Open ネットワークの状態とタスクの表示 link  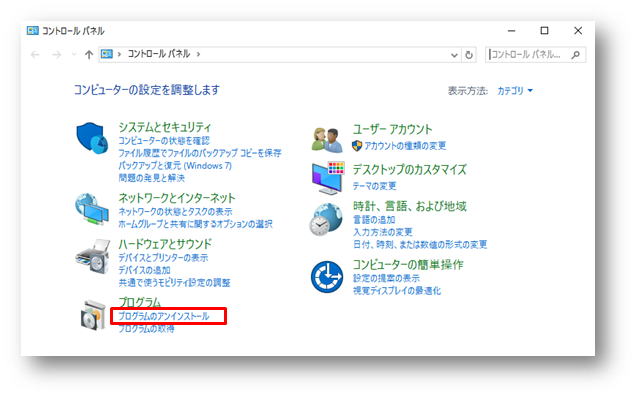point(176,212)
